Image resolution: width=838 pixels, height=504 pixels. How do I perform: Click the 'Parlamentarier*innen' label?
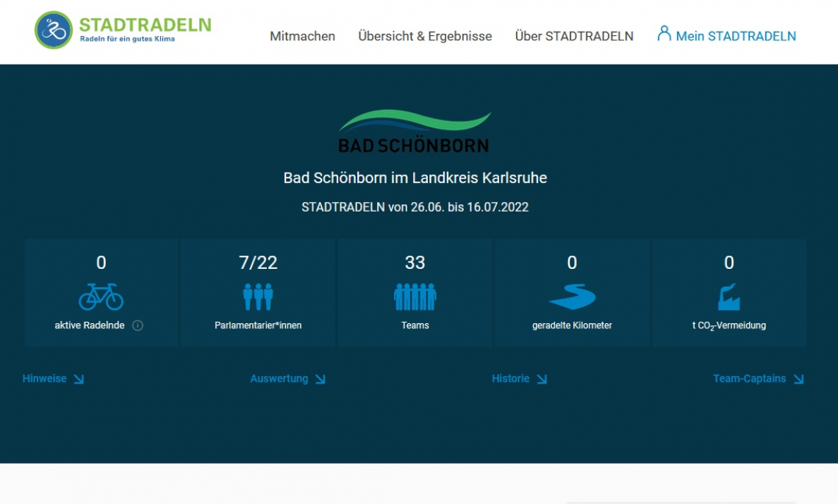[x=258, y=325]
